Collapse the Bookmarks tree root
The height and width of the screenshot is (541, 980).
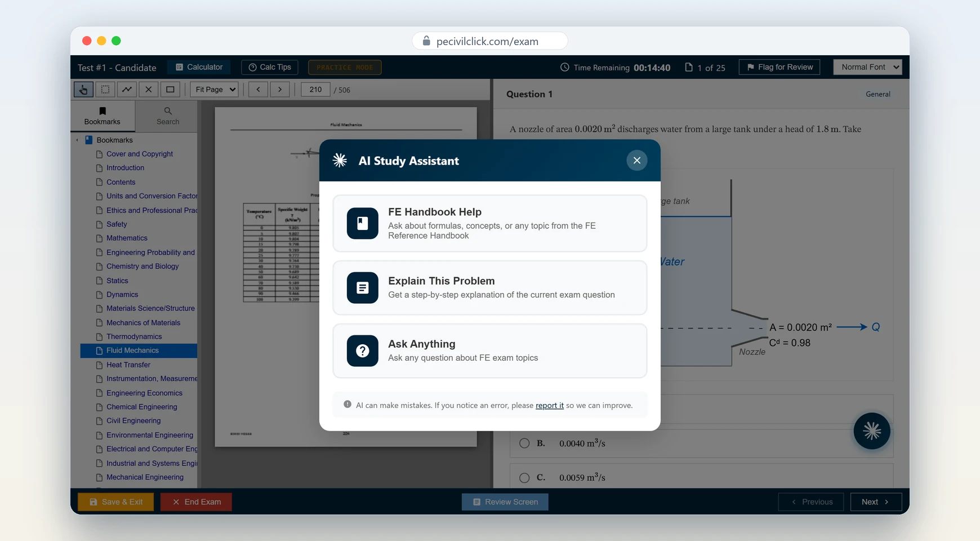pyautogui.click(x=77, y=140)
